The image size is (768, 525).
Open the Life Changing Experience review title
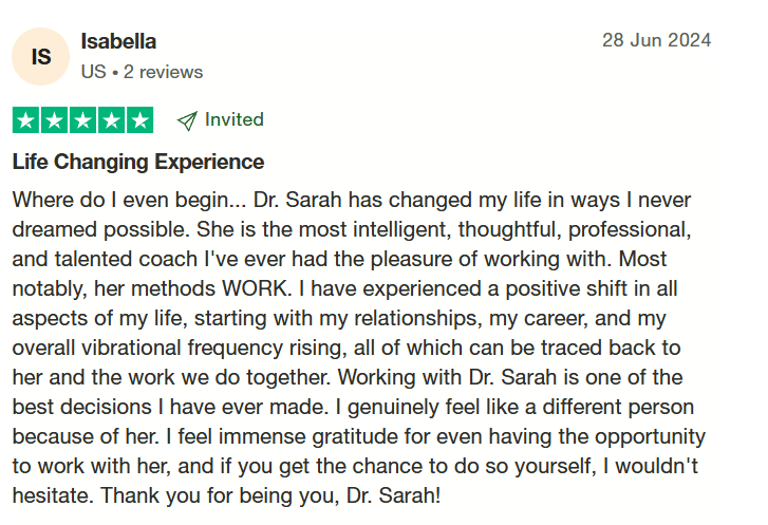138,162
